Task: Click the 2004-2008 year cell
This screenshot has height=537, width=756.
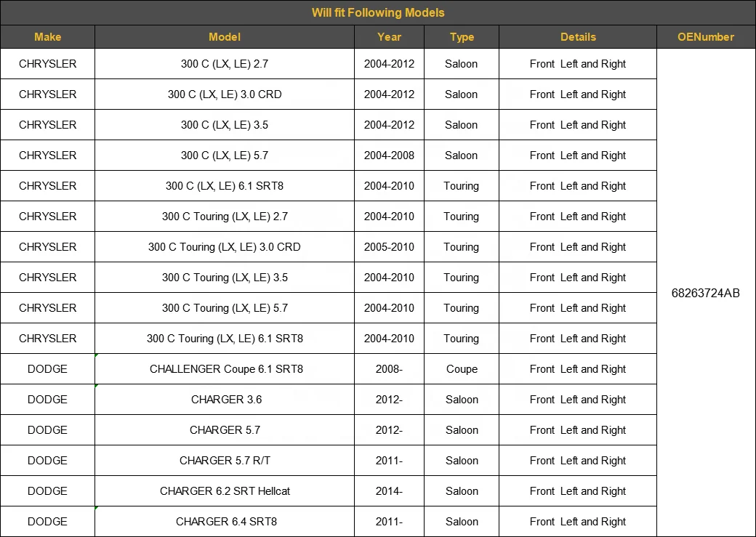Action: 389,156
